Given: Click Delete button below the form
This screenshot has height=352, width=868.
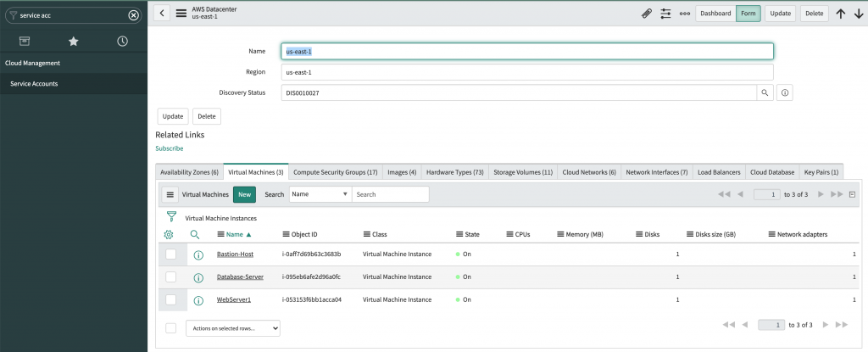Looking at the screenshot, I should click(x=207, y=116).
